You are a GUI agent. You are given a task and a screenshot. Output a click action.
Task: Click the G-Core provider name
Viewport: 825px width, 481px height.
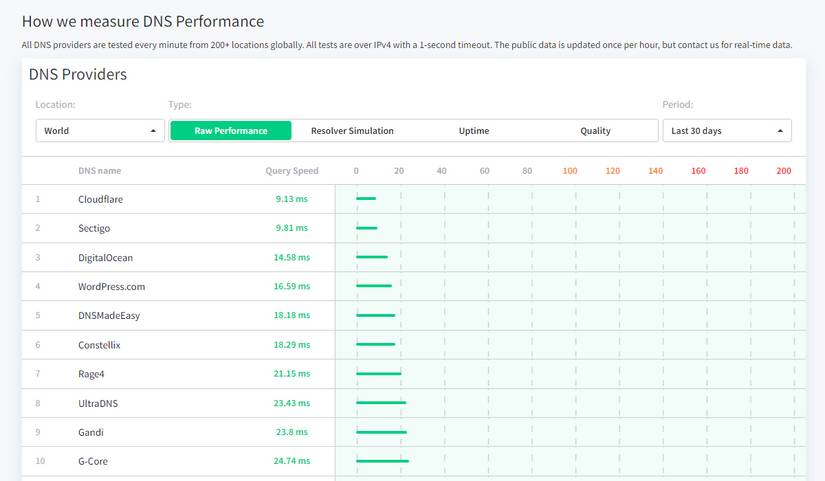[x=93, y=462]
